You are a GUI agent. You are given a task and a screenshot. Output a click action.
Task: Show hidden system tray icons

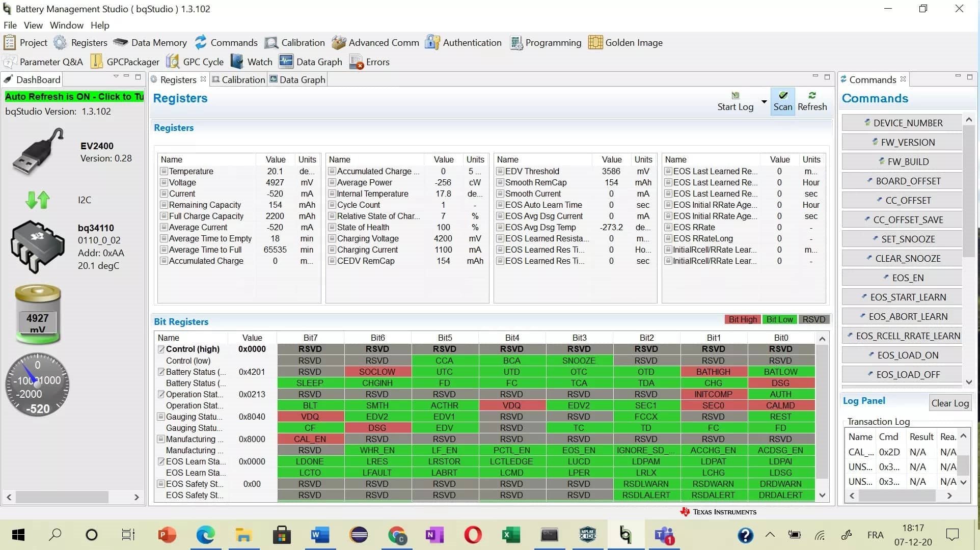(x=770, y=535)
